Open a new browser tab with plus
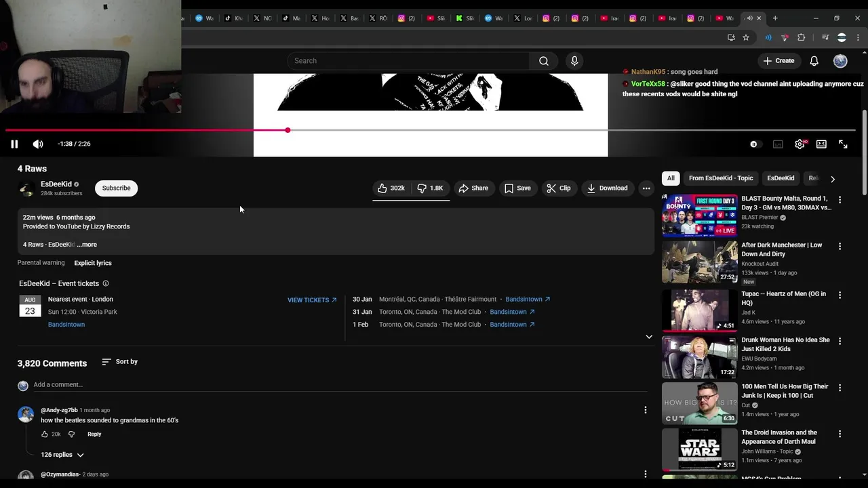This screenshot has height=488, width=868. coord(775,18)
